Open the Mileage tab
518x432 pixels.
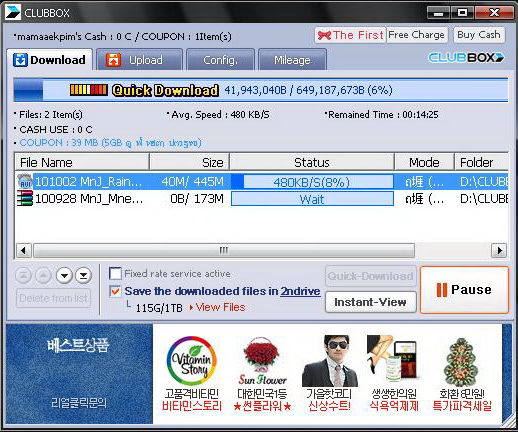click(x=292, y=60)
